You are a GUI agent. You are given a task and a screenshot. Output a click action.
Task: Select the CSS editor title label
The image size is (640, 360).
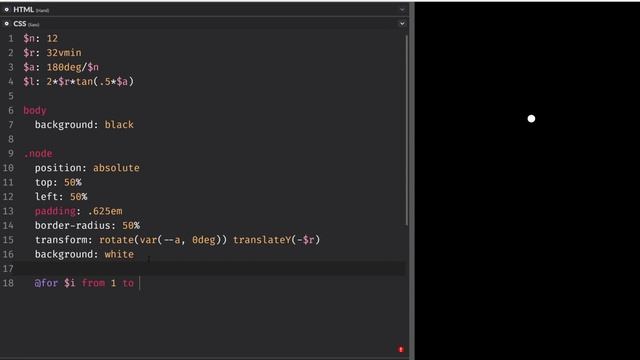pos(20,24)
